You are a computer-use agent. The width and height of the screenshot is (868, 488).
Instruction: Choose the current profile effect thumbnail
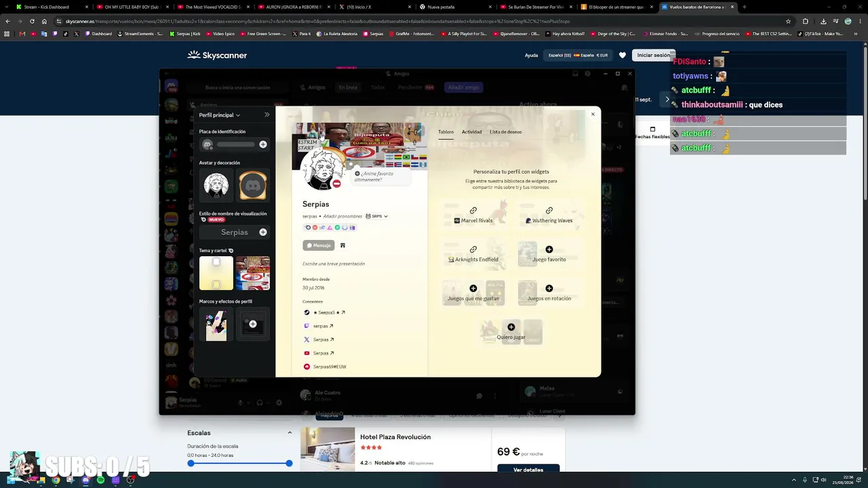[216, 324]
